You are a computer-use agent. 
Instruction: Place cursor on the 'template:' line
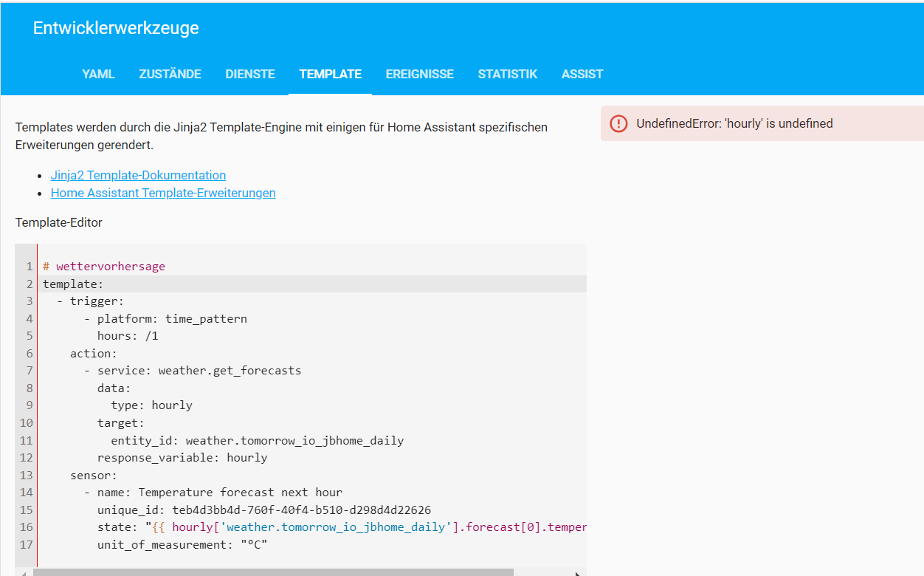click(73, 284)
